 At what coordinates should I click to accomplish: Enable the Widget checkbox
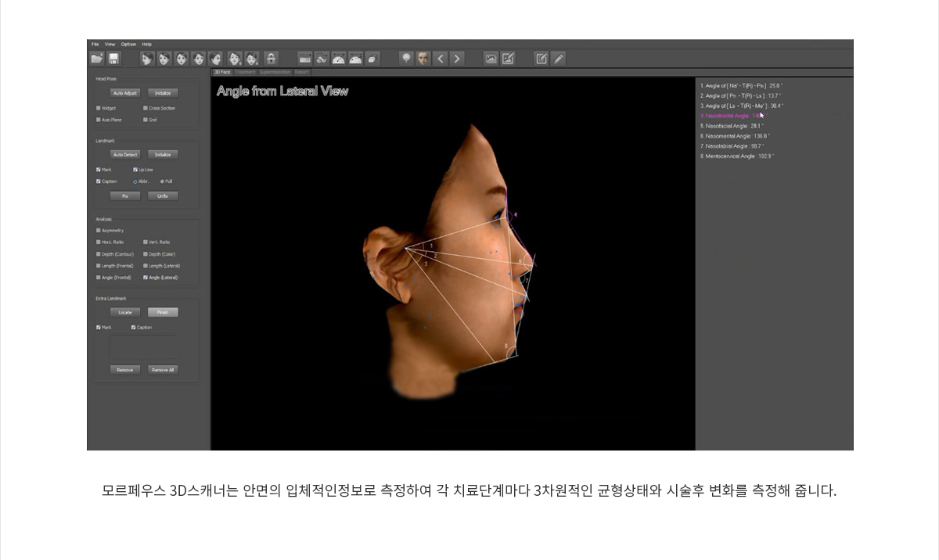coord(98,108)
